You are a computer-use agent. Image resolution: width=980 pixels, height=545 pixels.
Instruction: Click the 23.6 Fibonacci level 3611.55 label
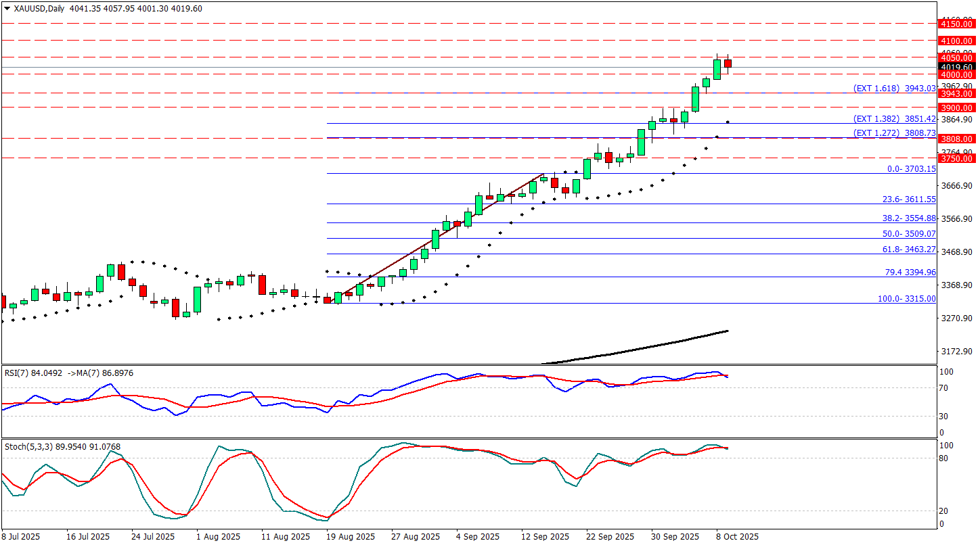(x=909, y=199)
